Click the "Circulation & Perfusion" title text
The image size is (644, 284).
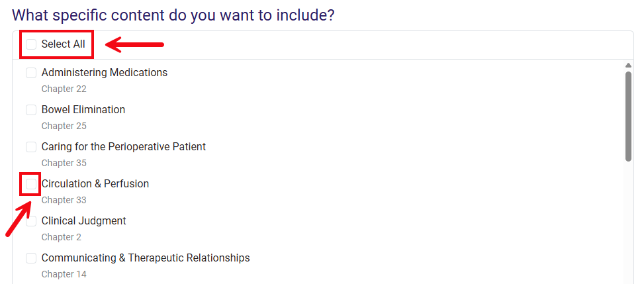95,184
